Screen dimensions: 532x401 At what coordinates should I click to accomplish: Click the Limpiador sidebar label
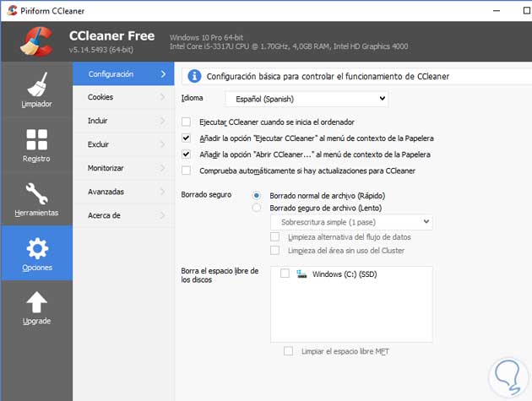pos(36,104)
